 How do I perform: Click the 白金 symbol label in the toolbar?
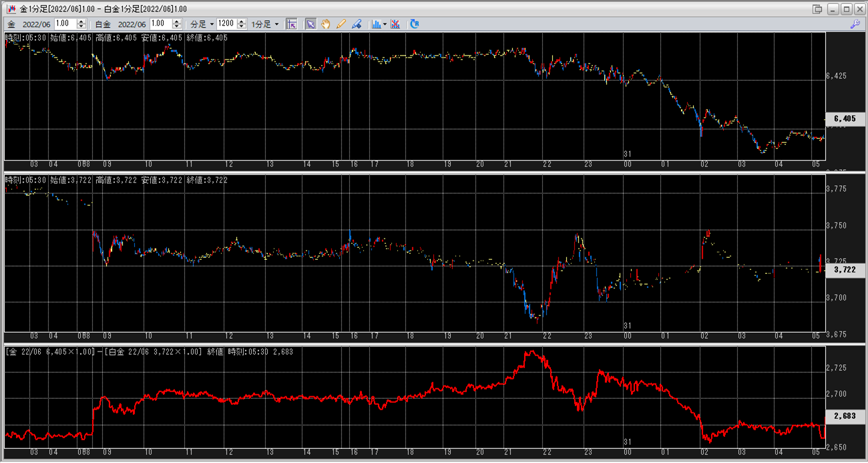[103, 24]
